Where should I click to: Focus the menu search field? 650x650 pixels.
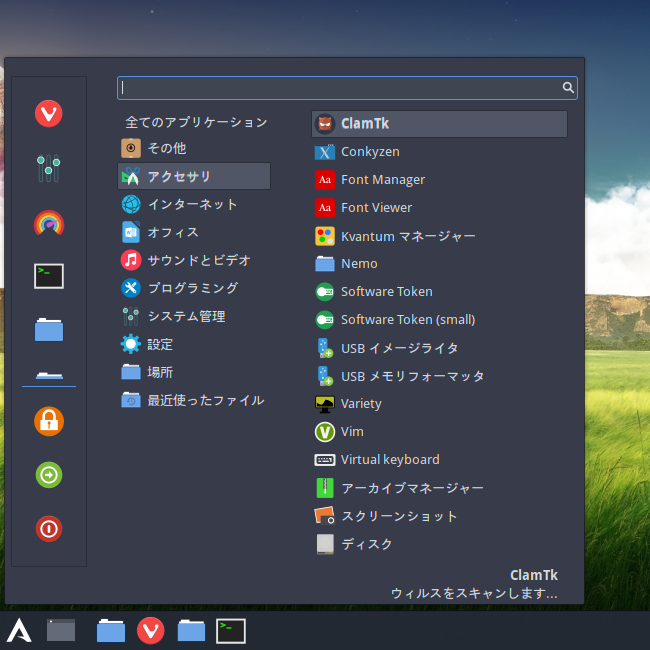(347, 88)
